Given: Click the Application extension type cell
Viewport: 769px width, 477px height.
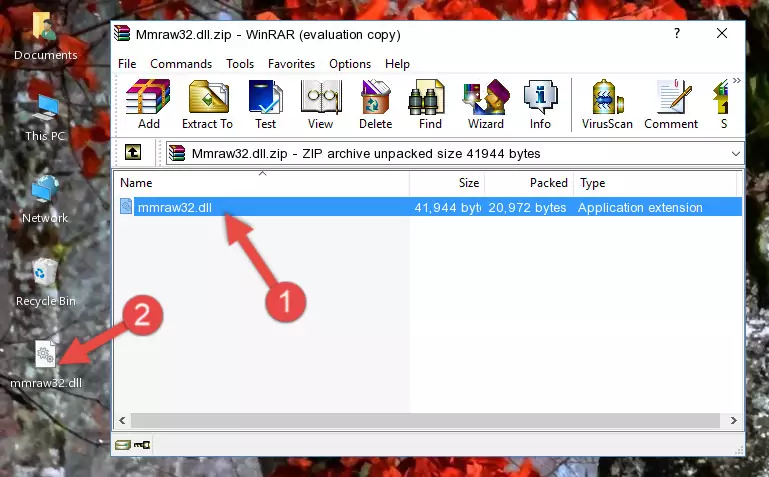Looking at the screenshot, I should [x=640, y=207].
